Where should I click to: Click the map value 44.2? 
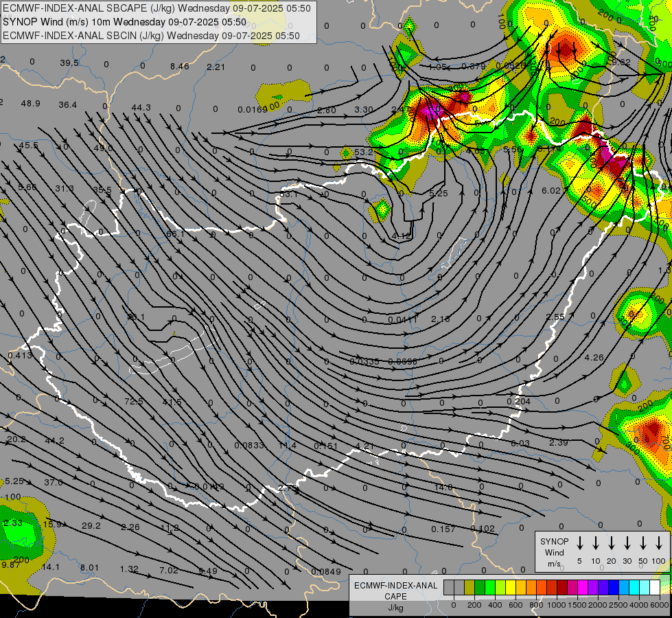(x=54, y=440)
